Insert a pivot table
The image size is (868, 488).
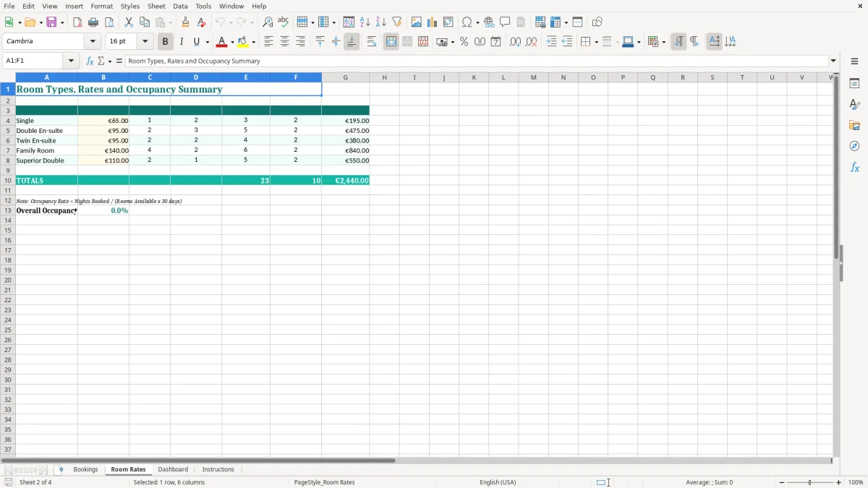(x=448, y=22)
